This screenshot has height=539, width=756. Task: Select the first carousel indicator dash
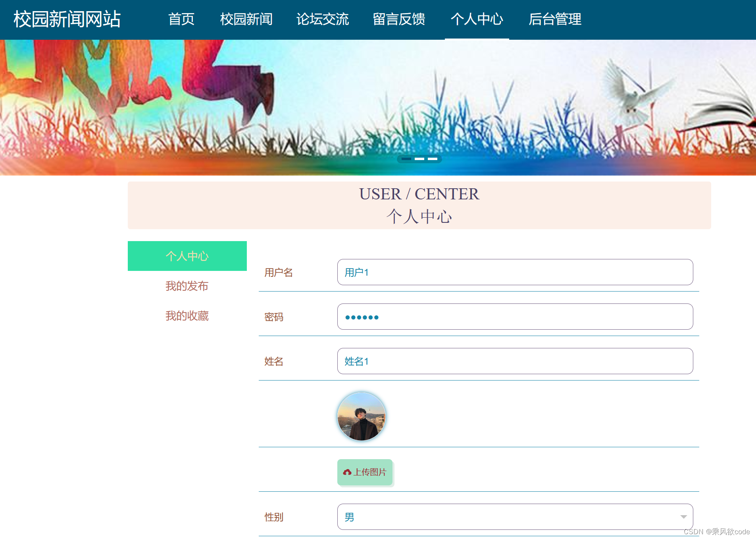tap(406, 159)
